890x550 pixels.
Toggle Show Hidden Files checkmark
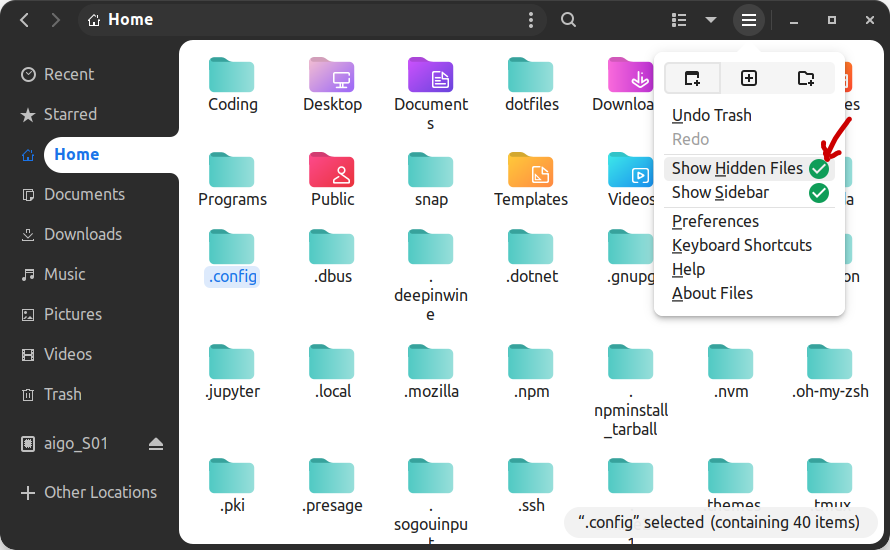(x=818, y=169)
